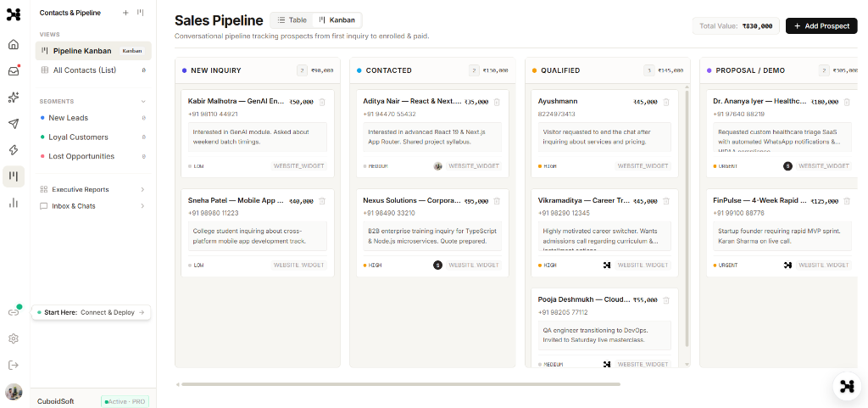Click phone number +91 98110 44921

[213, 114]
